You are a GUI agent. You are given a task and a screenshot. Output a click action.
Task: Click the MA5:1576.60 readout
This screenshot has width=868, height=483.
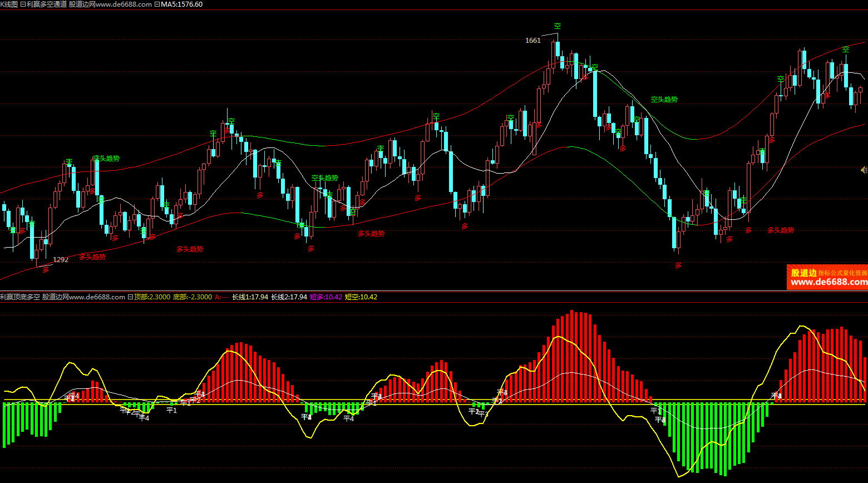point(182,4)
